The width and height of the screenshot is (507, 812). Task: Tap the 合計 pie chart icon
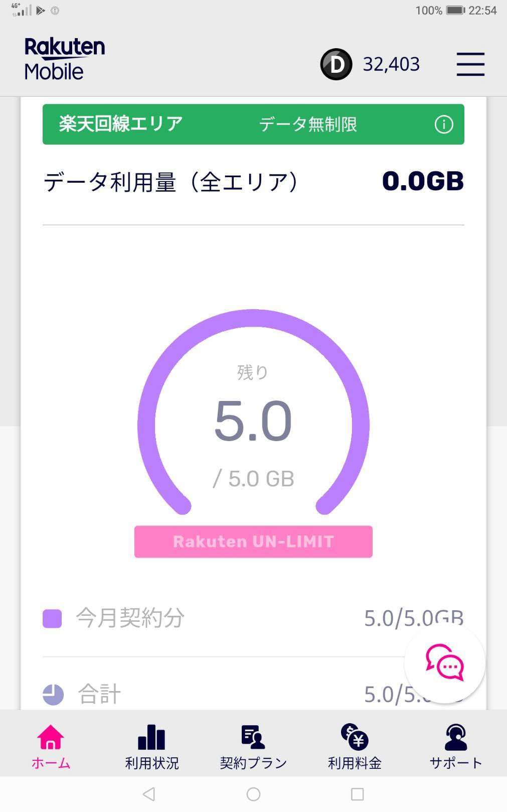(x=53, y=695)
